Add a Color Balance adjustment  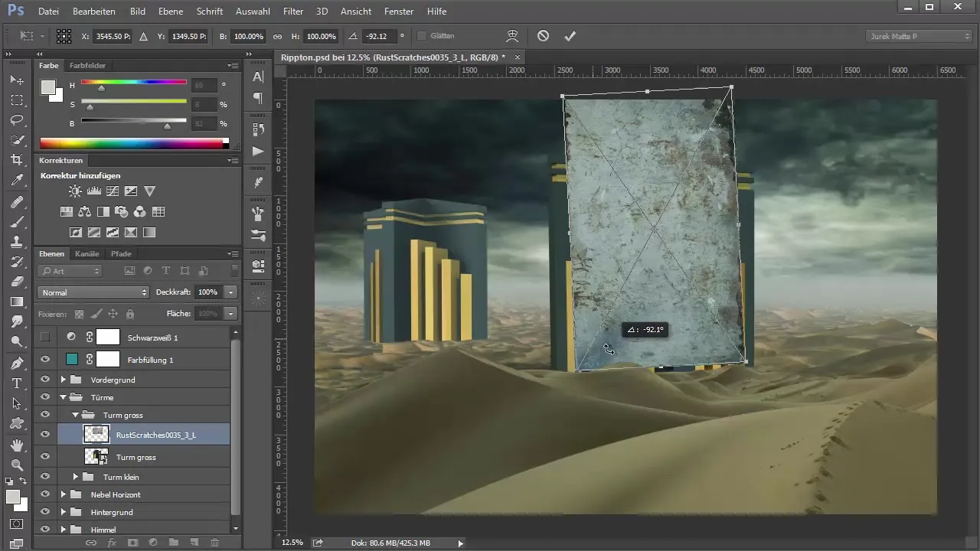[84, 212]
